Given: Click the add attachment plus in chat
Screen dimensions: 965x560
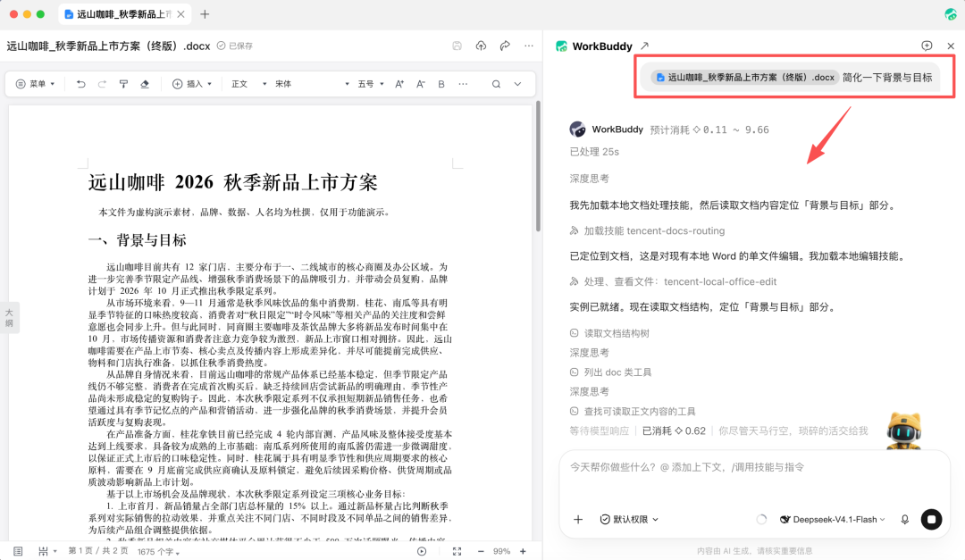Looking at the screenshot, I should 578,520.
